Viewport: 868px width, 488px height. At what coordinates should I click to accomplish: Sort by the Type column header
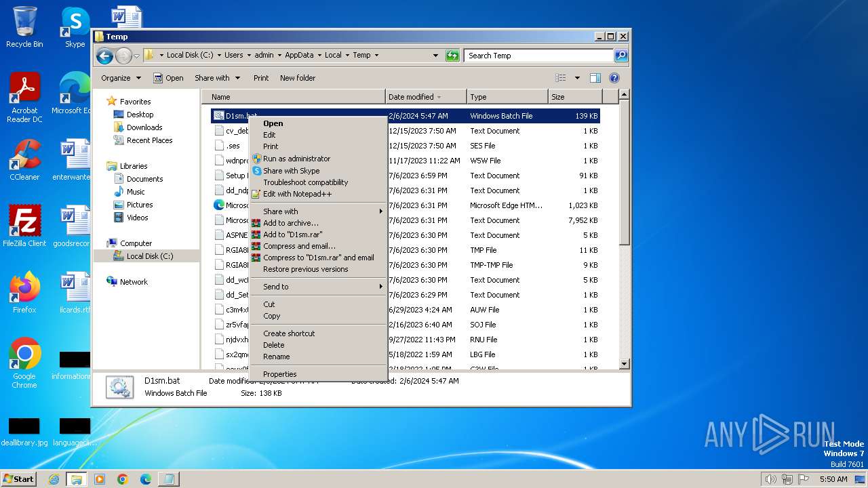[x=507, y=97]
